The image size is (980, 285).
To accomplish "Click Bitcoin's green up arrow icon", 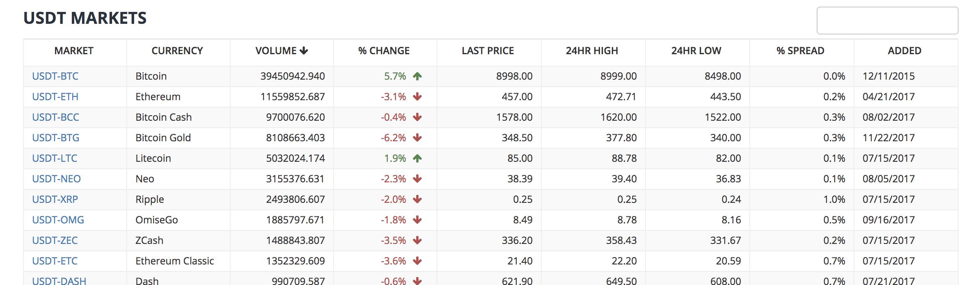I will click(417, 76).
